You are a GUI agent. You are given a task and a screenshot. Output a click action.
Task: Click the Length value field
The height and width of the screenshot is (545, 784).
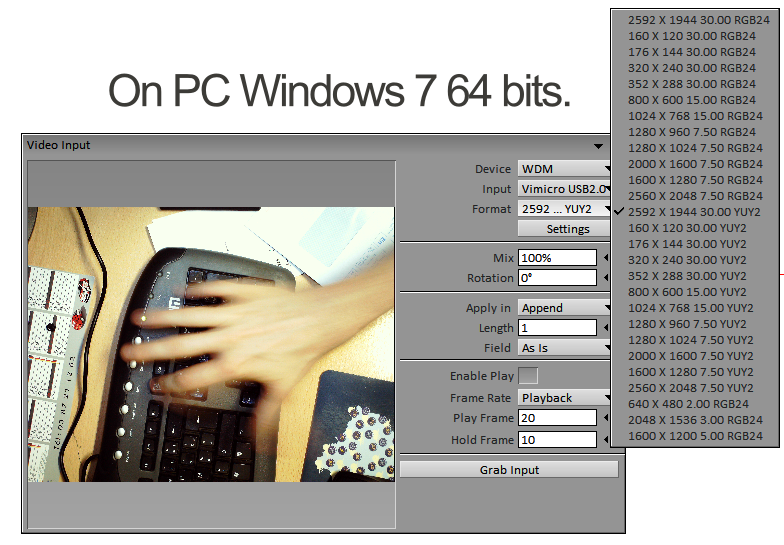[557, 328]
